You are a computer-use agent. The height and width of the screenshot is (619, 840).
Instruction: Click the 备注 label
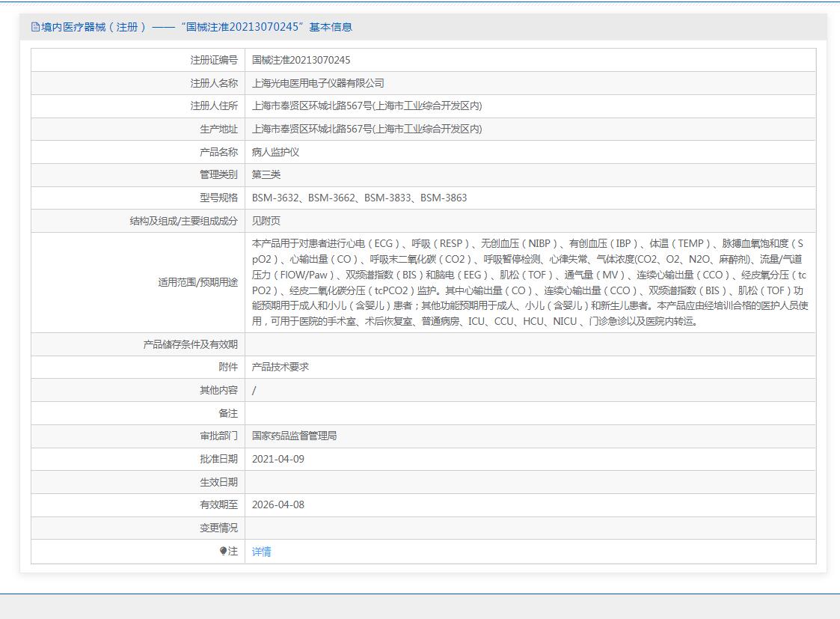click(x=228, y=413)
